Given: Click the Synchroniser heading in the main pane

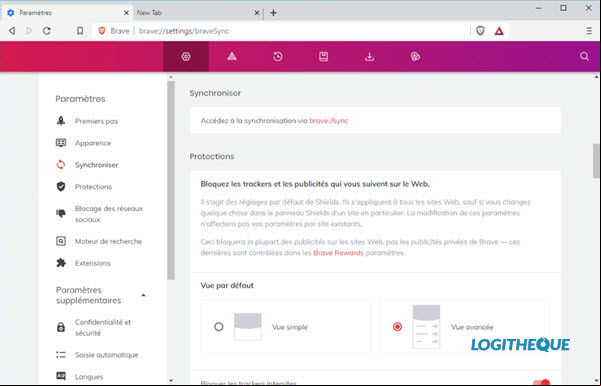Looking at the screenshot, I should pyautogui.click(x=215, y=93).
